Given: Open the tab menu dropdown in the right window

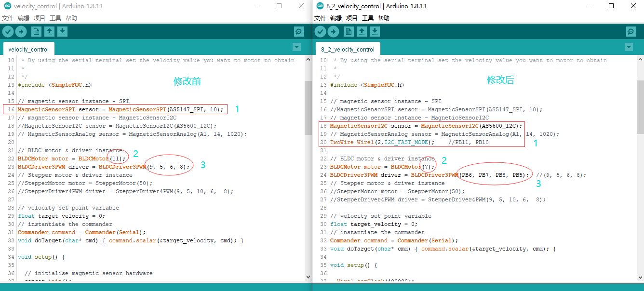Looking at the screenshot, I should click(629, 47).
